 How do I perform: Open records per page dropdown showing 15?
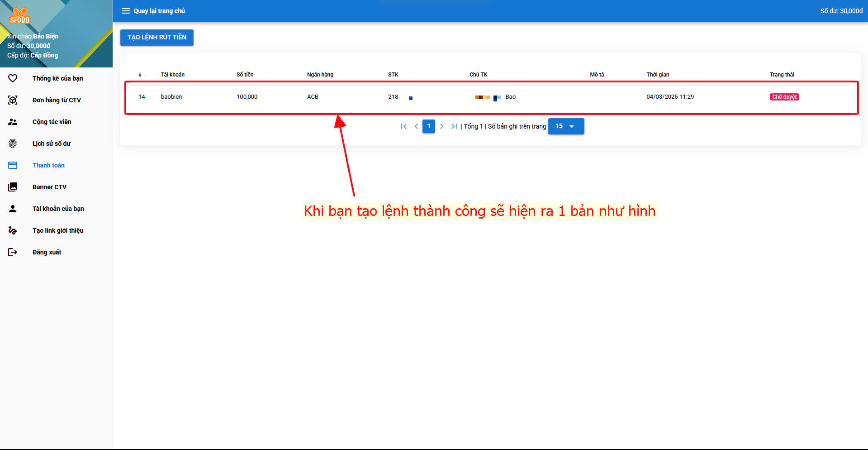coord(565,126)
